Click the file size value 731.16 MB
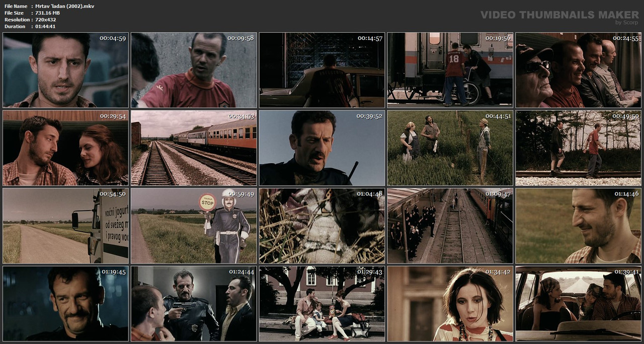644x344 pixels. pos(48,13)
